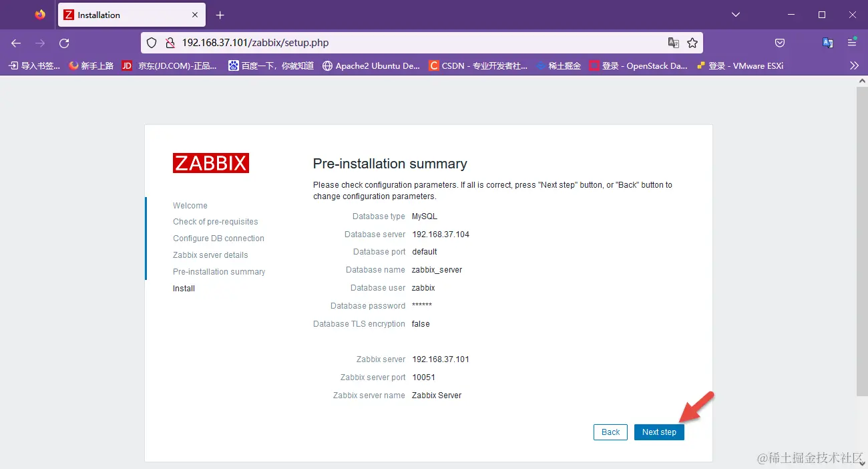The width and height of the screenshot is (868, 469).
Task: Click the zabbix_server database name value
Action: click(x=437, y=270)
